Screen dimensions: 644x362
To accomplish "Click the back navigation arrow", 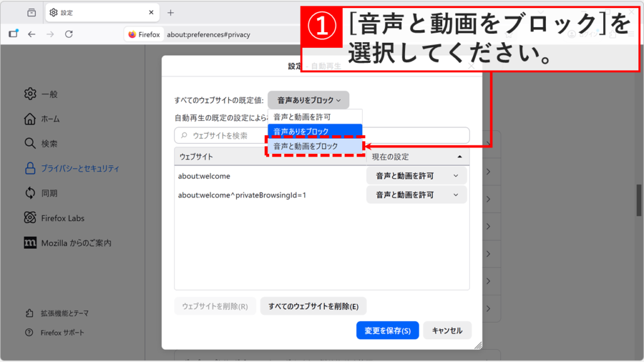I will [32, 34].
